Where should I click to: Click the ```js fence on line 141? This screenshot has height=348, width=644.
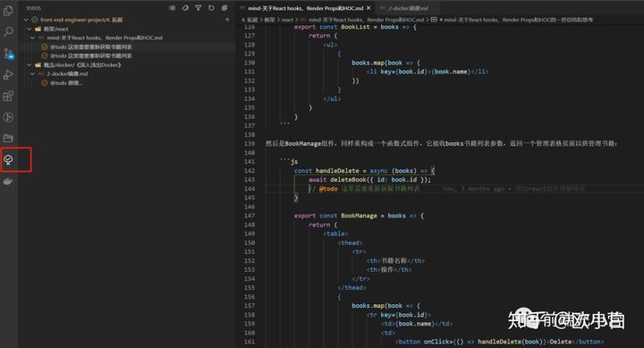289,161
